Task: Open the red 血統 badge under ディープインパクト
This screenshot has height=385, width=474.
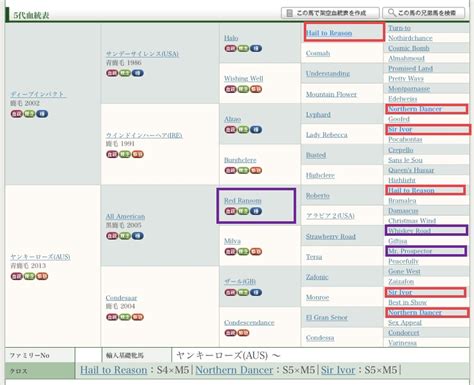Action: tap(16, 114)
